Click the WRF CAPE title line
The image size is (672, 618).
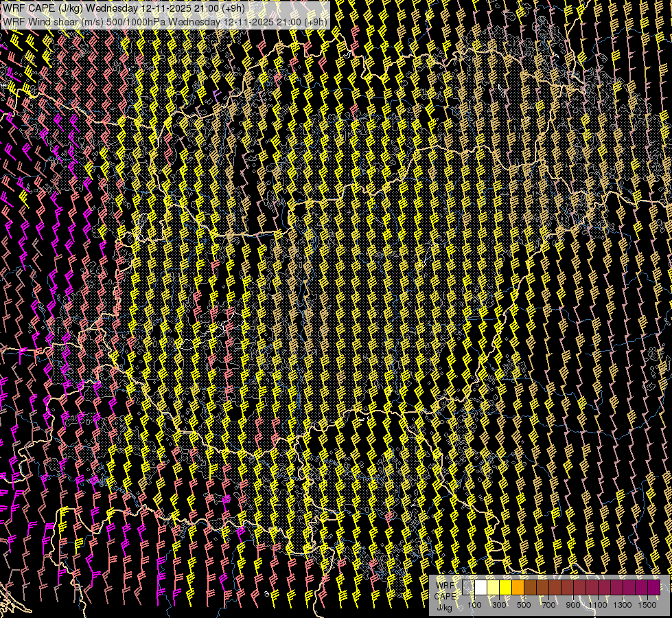[x=124, y=8]
